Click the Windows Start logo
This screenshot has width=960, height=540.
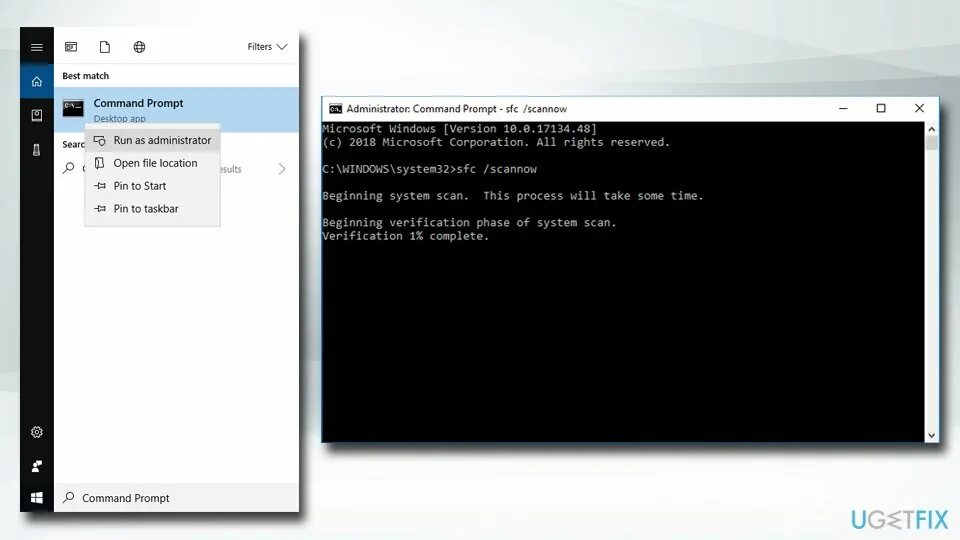[37, 498]
